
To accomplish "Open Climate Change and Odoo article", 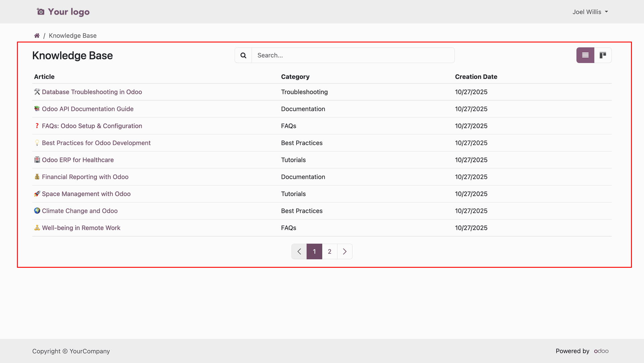I will pyautogui.click(x=79, y=211).
